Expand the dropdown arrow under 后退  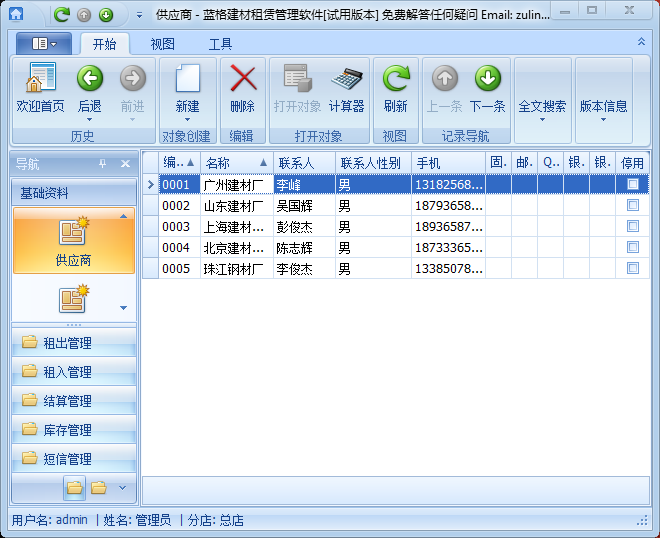(x=89, y=120)
